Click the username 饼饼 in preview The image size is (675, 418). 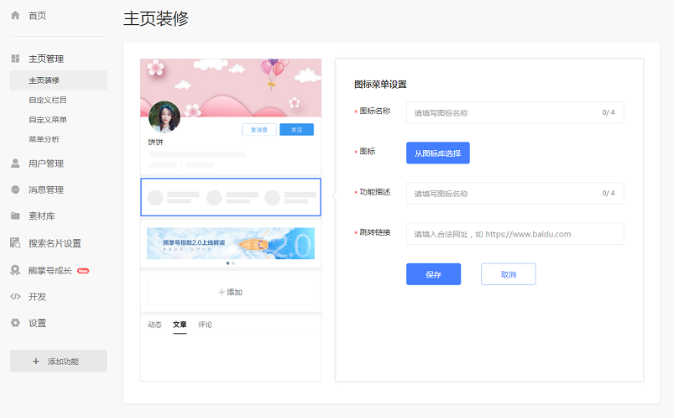[x=155, y=142]
